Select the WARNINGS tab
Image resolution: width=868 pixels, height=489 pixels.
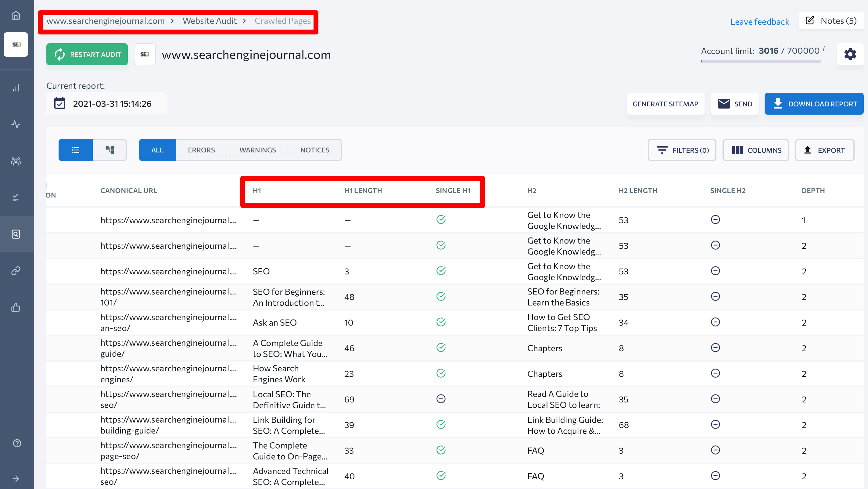[257, 150]
